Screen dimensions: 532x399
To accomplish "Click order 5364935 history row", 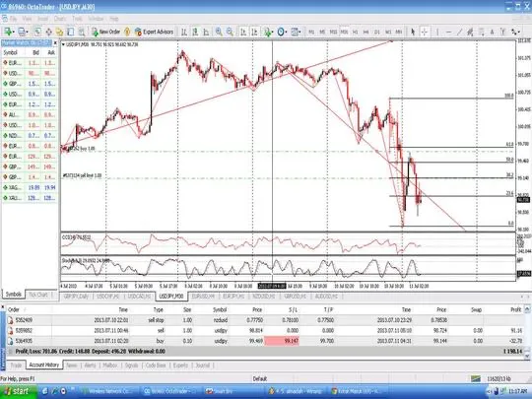I will click(265, 341).
